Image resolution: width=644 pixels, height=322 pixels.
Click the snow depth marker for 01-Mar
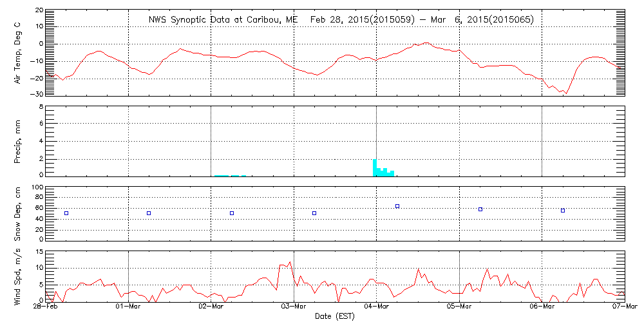149,213
